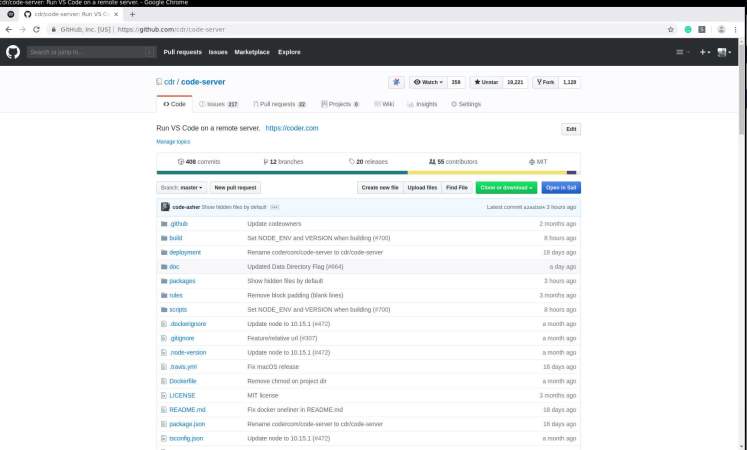Focus the GitHub search field

[x=91, y=52]
